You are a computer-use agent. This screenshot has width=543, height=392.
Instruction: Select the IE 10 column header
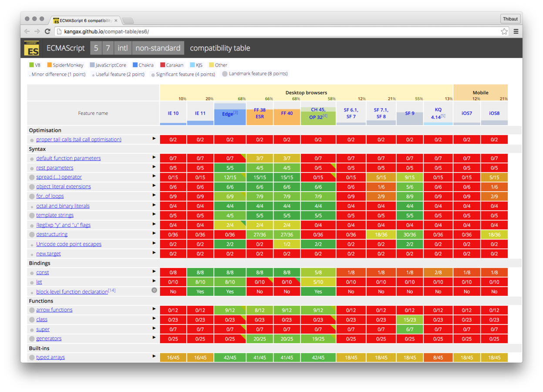(173, 113)
